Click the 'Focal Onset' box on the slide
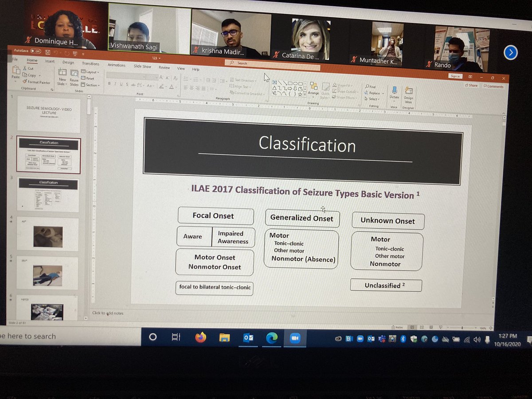Screen dimensions: 532x399 click(215, 216)
